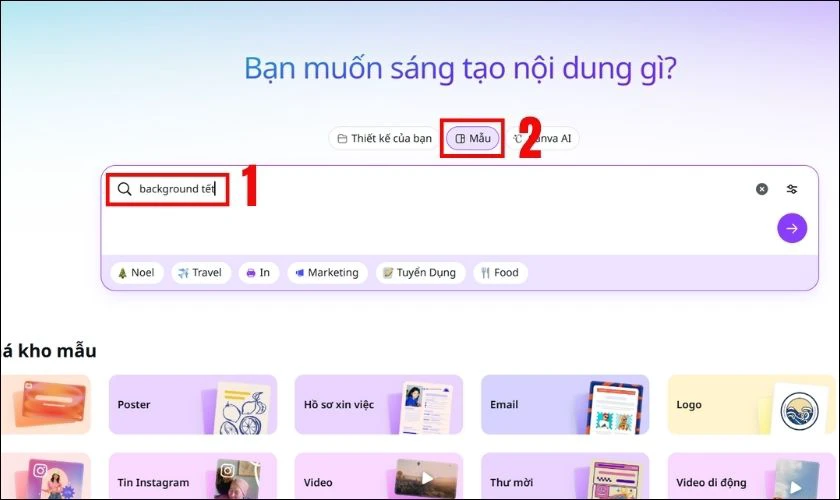Click the wave logo image on Logo card

[x=799, y=412]
